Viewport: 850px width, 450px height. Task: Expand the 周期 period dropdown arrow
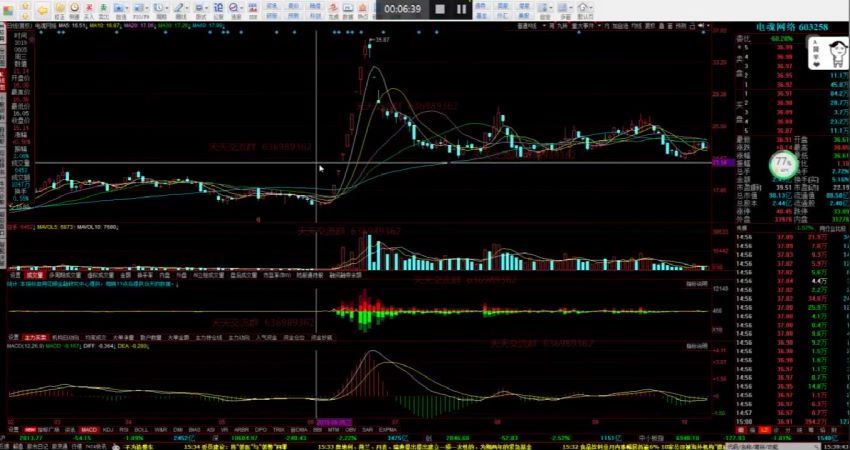coord(166,8)
